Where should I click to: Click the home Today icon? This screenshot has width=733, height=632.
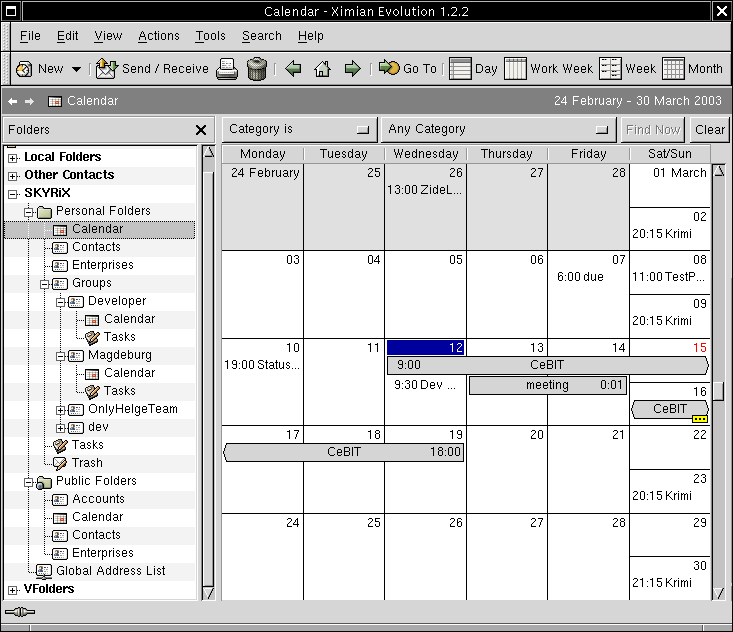click(x=322, y=69)
